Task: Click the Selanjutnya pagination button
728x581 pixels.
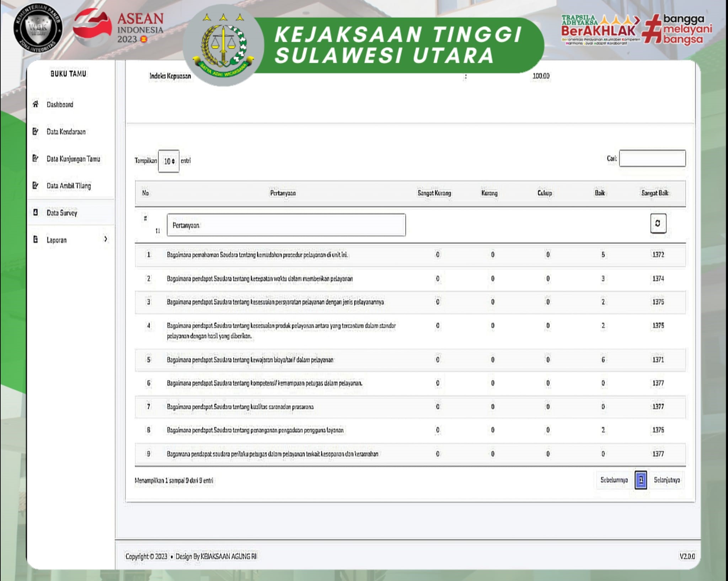Action: [x=667, y=480]
